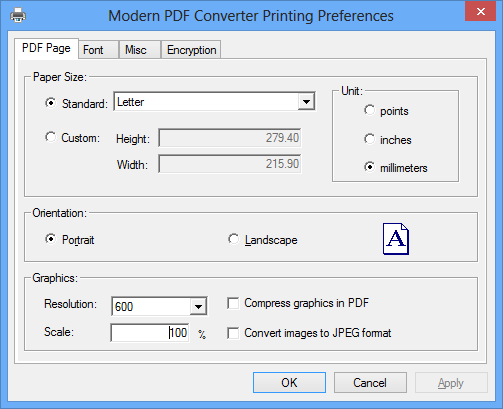
Task: Click the Modern PDF Converter Printing Preferences title
Action: [x=251, y=16]
